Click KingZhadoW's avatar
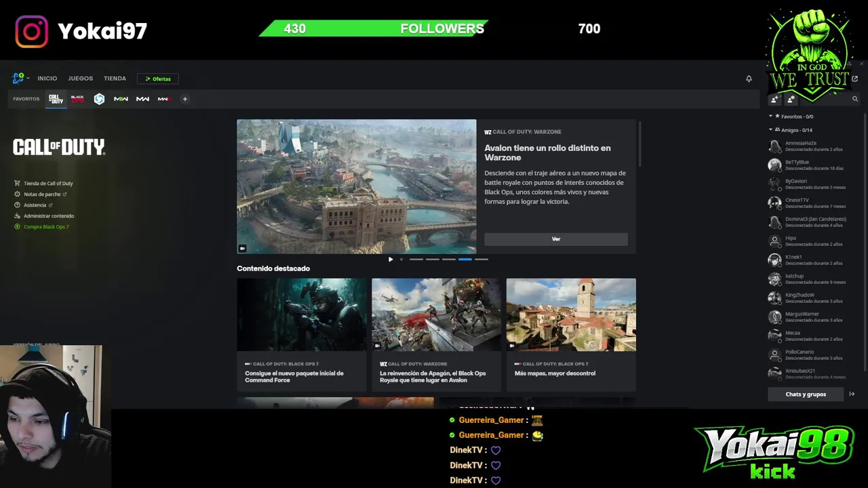The image size is (868, 488). coord(774,298)
